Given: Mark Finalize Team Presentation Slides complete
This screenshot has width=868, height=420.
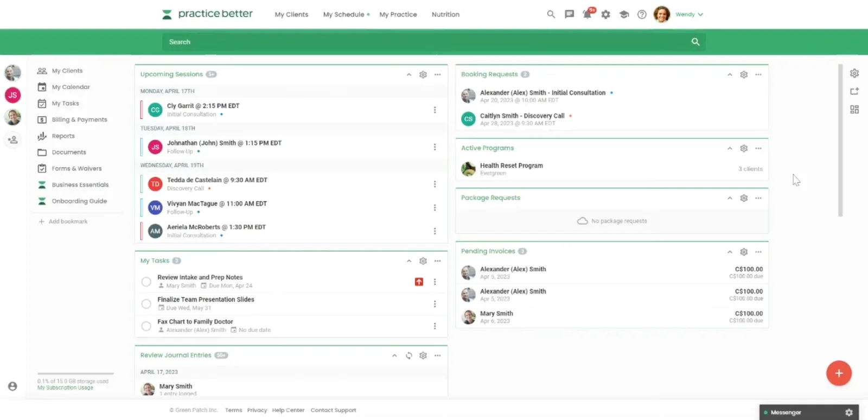Looking at the screenshot, I should tap(146, 304).
